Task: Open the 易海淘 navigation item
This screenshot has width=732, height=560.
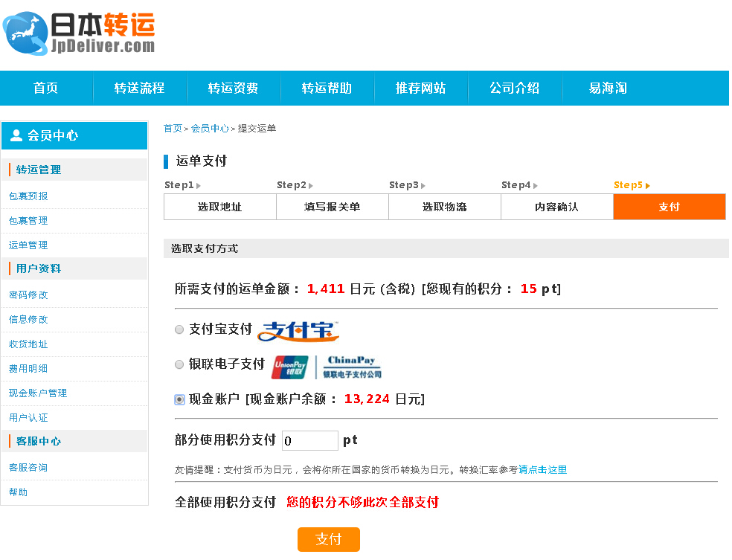Action: click(609, 88)
